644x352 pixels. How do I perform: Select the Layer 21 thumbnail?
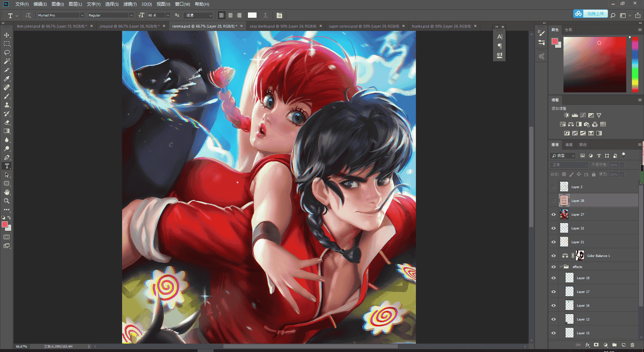pos(564,242)
